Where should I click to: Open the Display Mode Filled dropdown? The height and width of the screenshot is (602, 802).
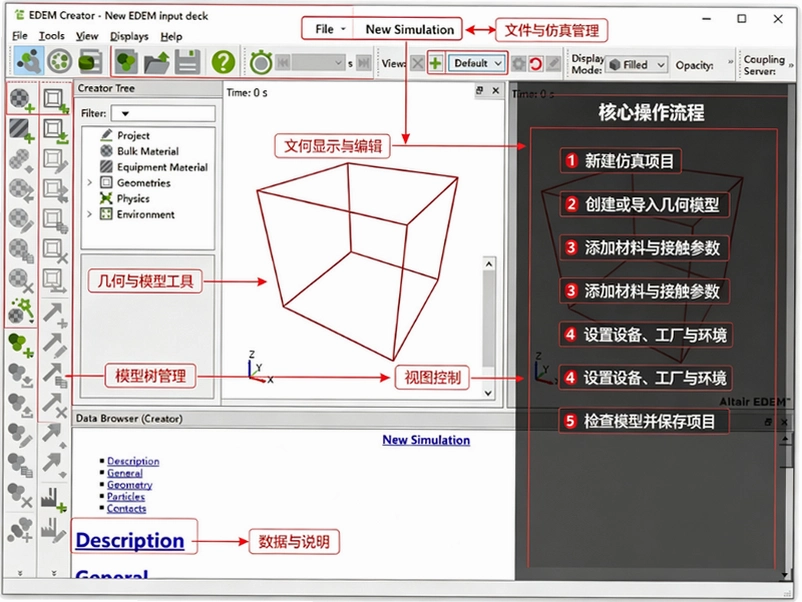[x=637, y=64]
